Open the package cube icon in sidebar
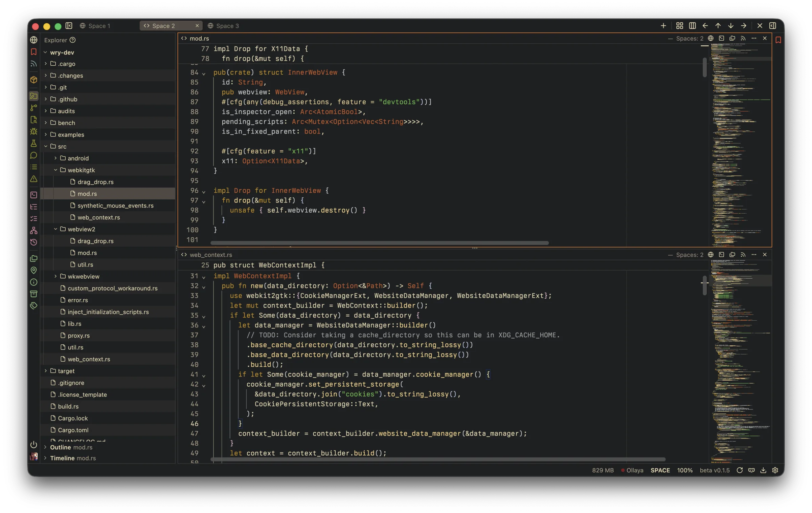 [x=33, y=80]
